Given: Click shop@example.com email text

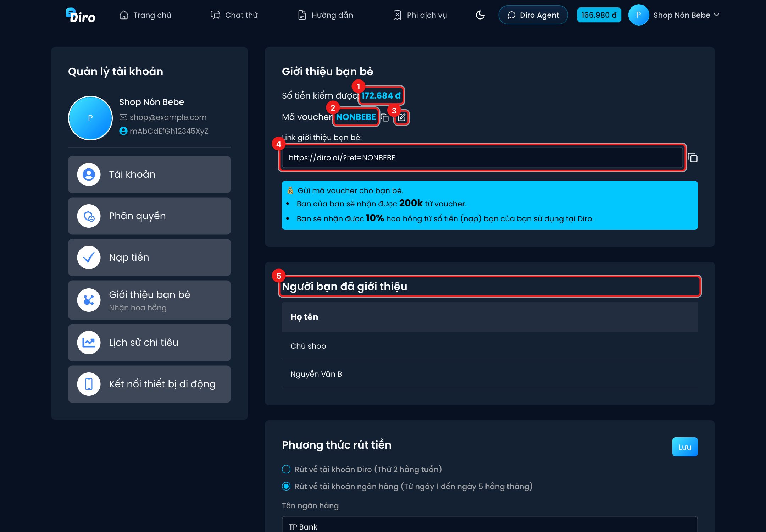Looking at the screenshot, I should click(x=168, y=117).
